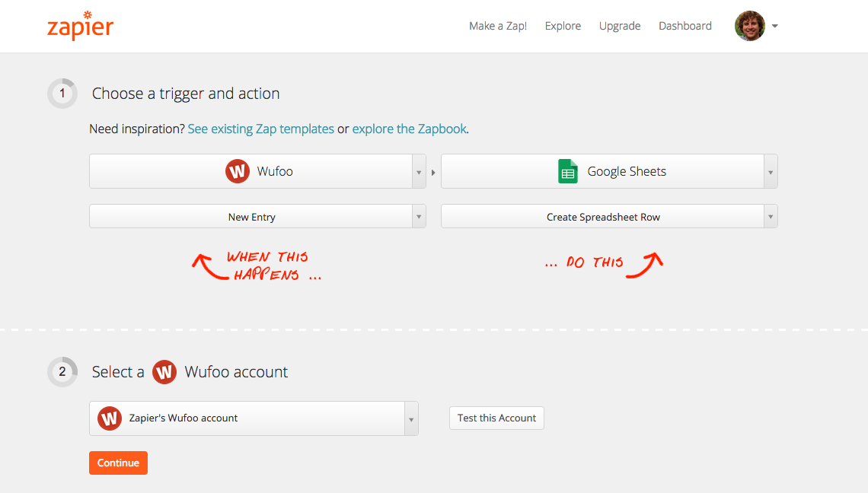The height and width of the screenshot is (493, 868).
Task: Open the Upgrade navigation item
Action: pyautogui.click(x=620, y=26)
